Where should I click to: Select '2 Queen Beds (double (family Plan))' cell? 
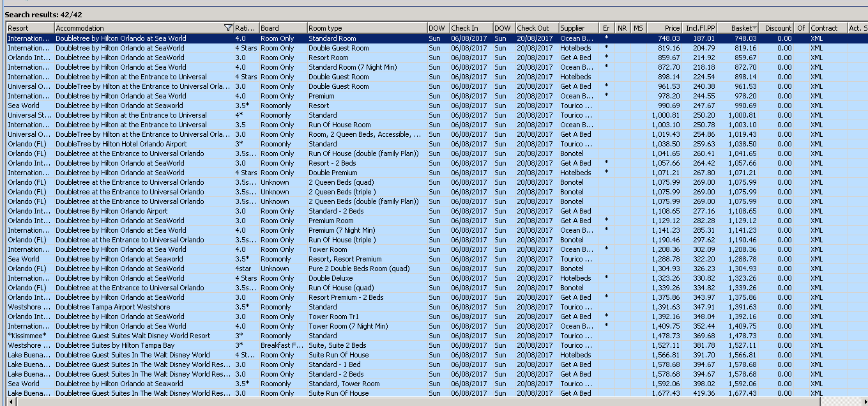367,201
